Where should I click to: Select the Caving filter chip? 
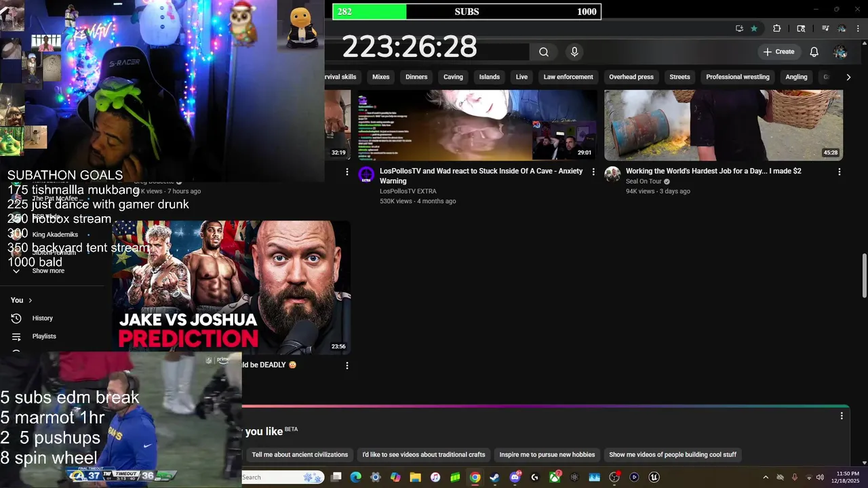pos(453,77)
